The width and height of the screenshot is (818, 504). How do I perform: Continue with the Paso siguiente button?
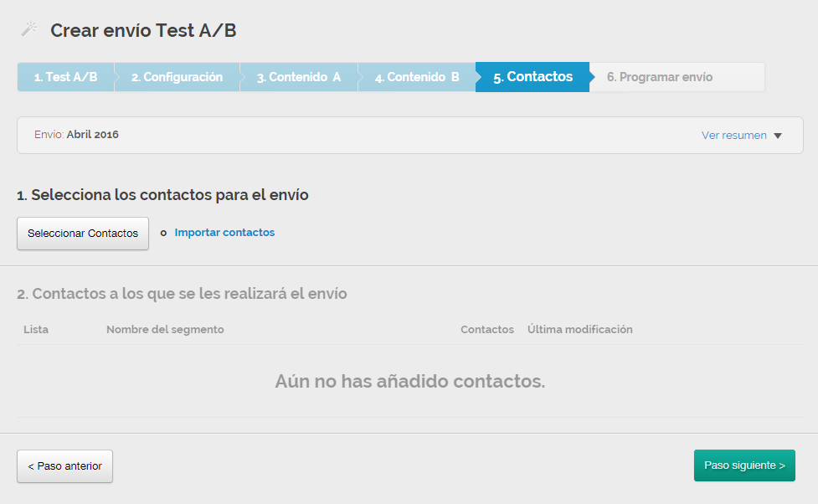point(743,465)
